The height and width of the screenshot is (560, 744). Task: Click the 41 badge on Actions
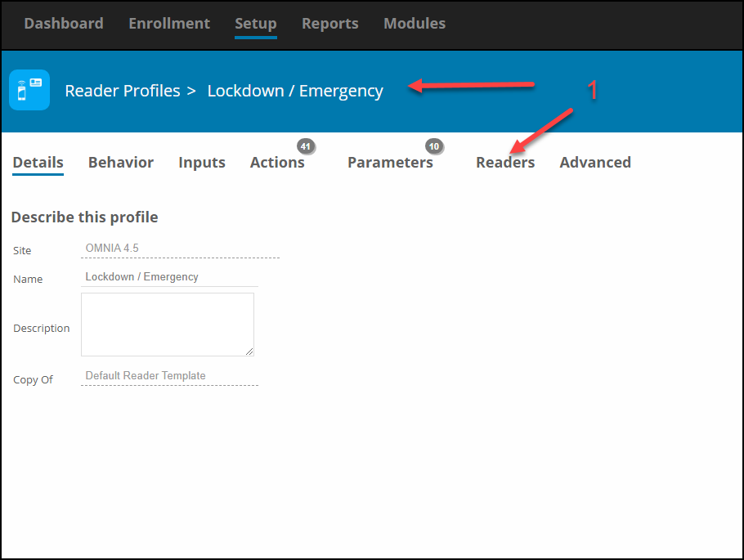pyautogui.click(x=306, y=146)
